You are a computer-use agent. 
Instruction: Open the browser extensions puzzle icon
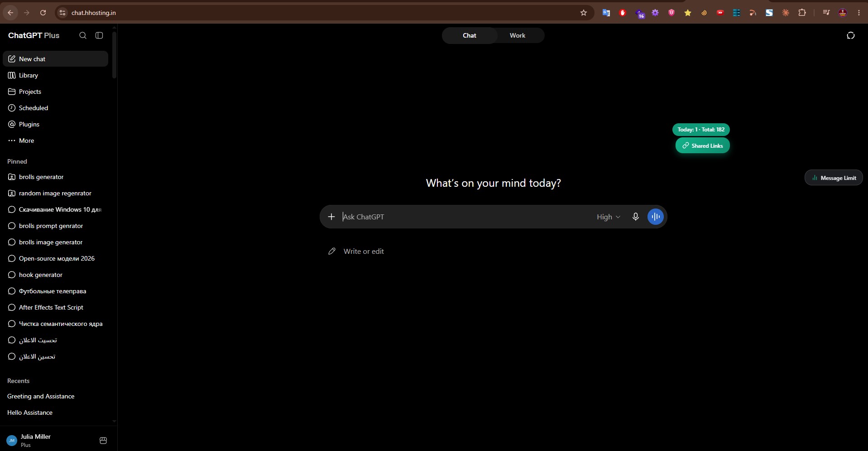point(802,13)
